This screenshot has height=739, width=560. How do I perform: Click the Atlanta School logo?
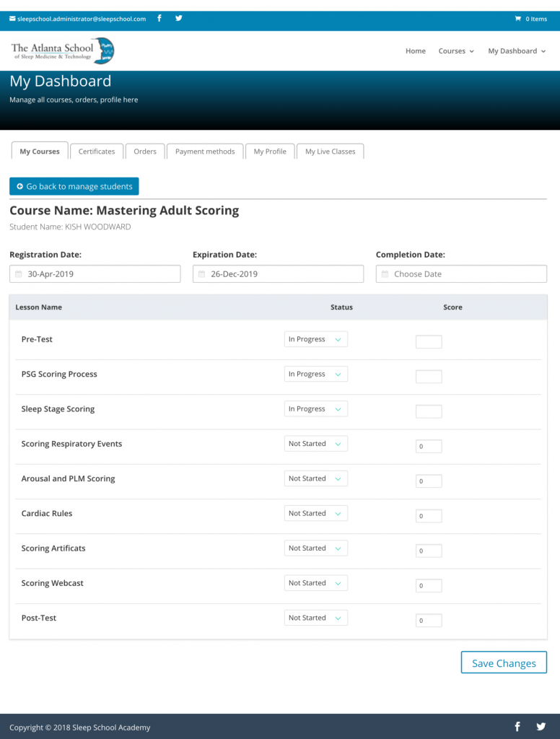pyautogui.click(x=63, y=51)
